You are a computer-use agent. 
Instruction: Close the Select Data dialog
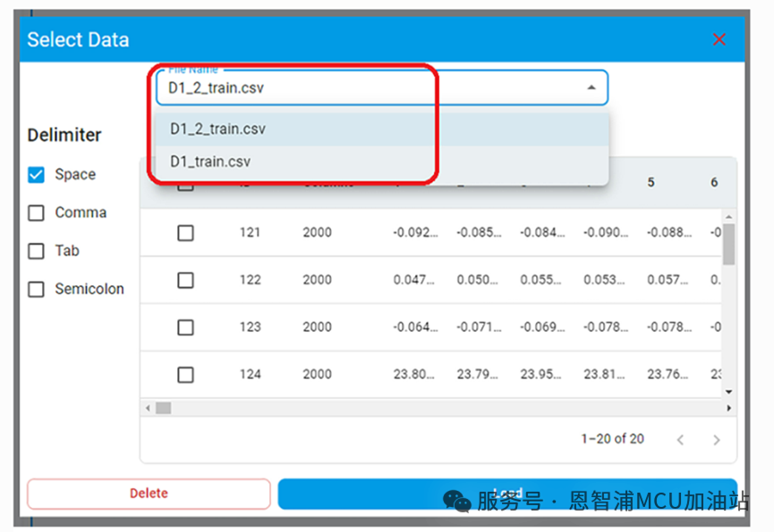719,39
